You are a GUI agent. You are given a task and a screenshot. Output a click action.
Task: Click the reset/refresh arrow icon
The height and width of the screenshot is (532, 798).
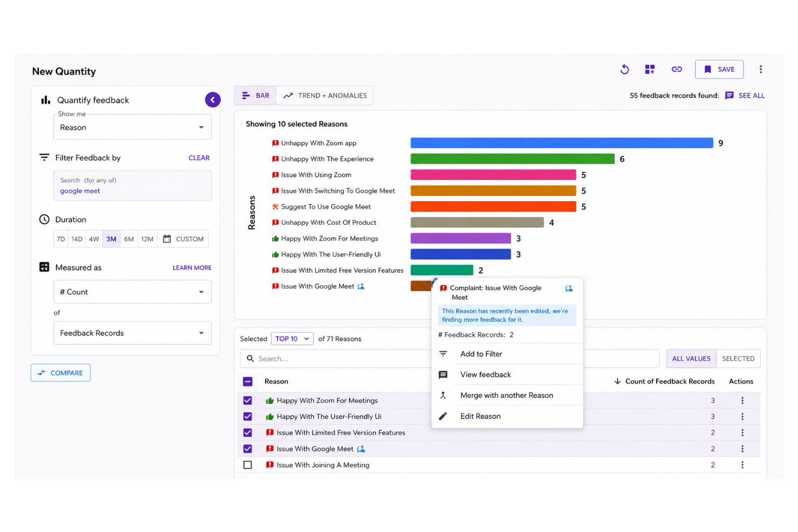(x=624, y=69)
